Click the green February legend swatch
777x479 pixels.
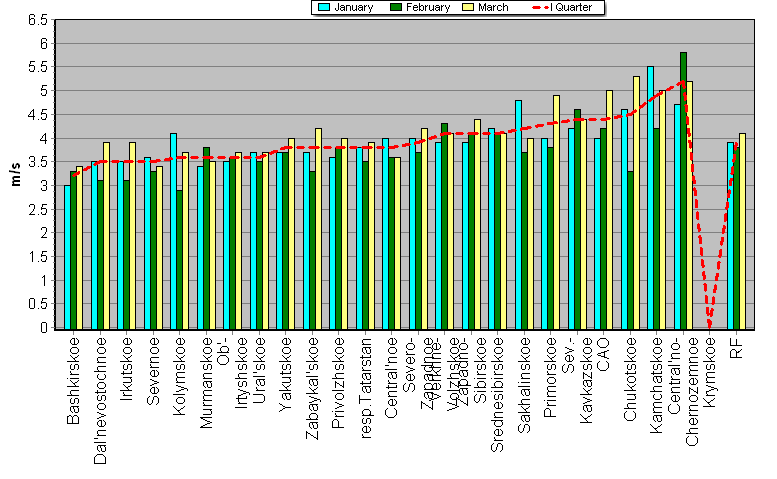396,7
